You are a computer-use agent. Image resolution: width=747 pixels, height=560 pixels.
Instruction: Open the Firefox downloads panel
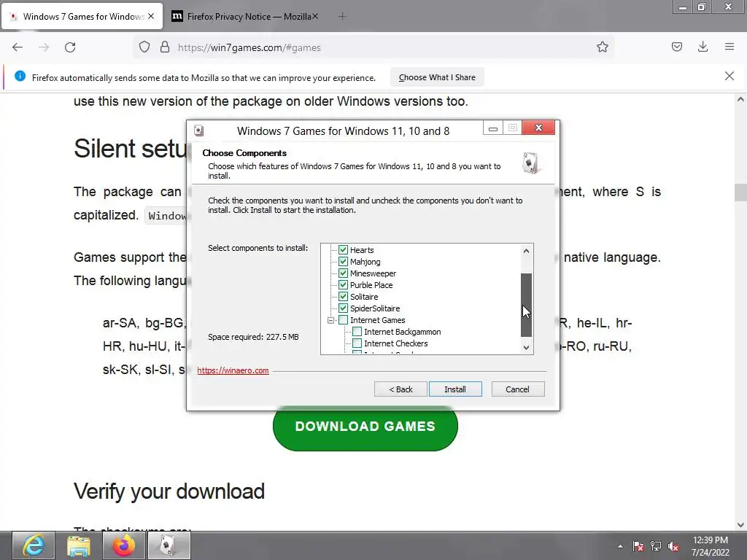(x=703, y=47)
